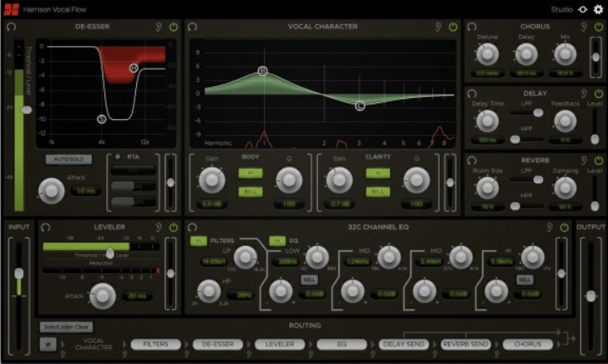Click the LEVELER routing block
Viewport: 608px width, 364px height.
(x=280, y=345)
